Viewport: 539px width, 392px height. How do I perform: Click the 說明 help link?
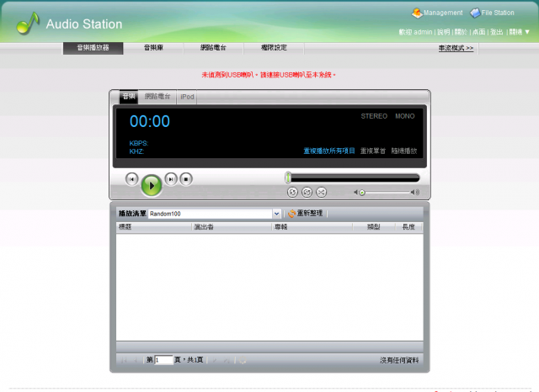(x=444, y=32)
